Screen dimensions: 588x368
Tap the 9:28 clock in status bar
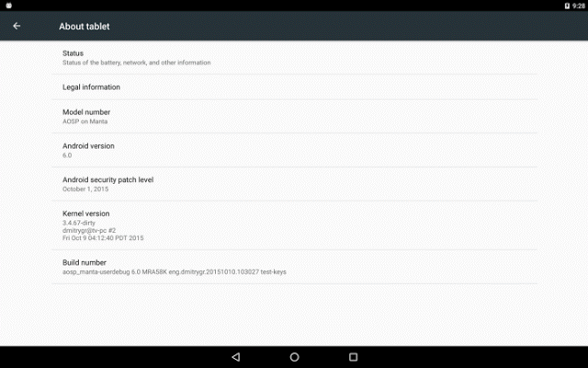click(579, 6)
